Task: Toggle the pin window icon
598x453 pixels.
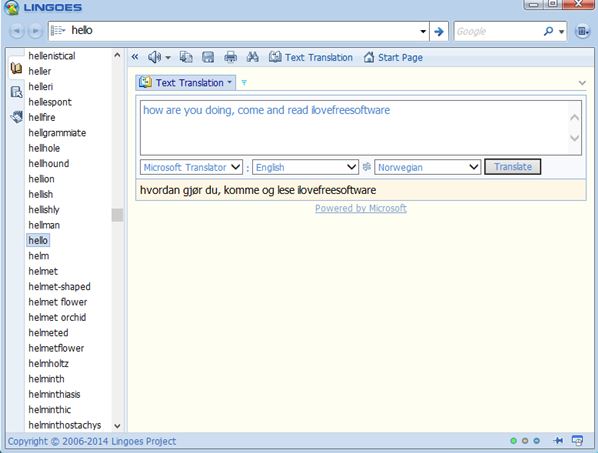Action: click(x=558, y=441)
